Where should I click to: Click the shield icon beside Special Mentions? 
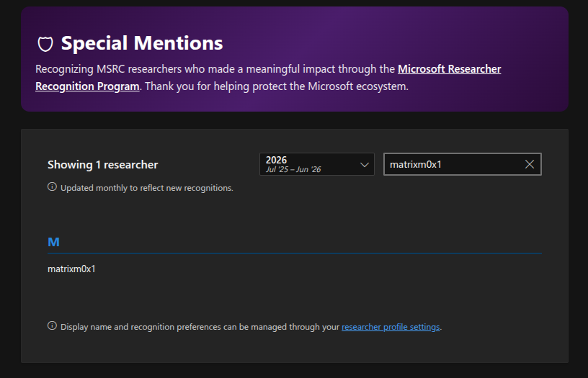45,44
